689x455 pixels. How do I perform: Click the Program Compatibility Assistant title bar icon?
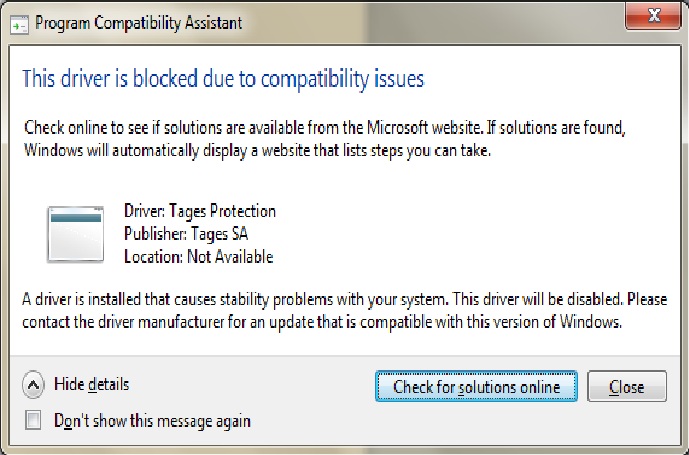coord(19,25)
